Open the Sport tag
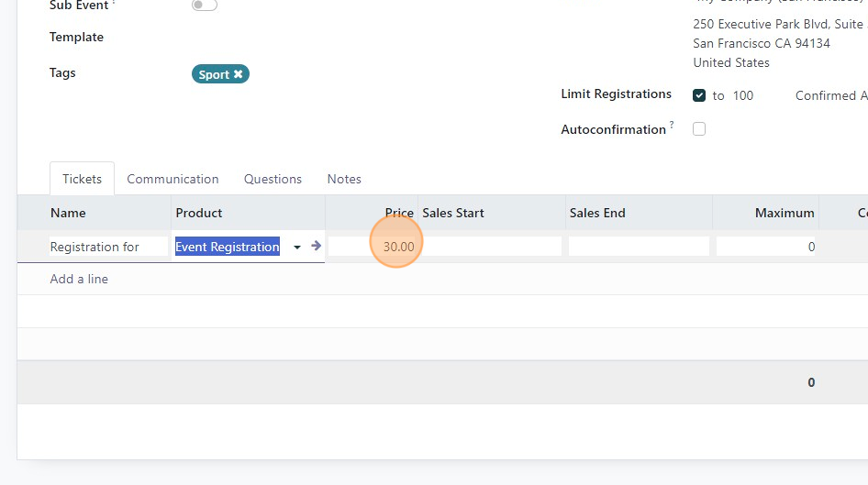Viewport: 868px width, 485px height. [214, 74]
